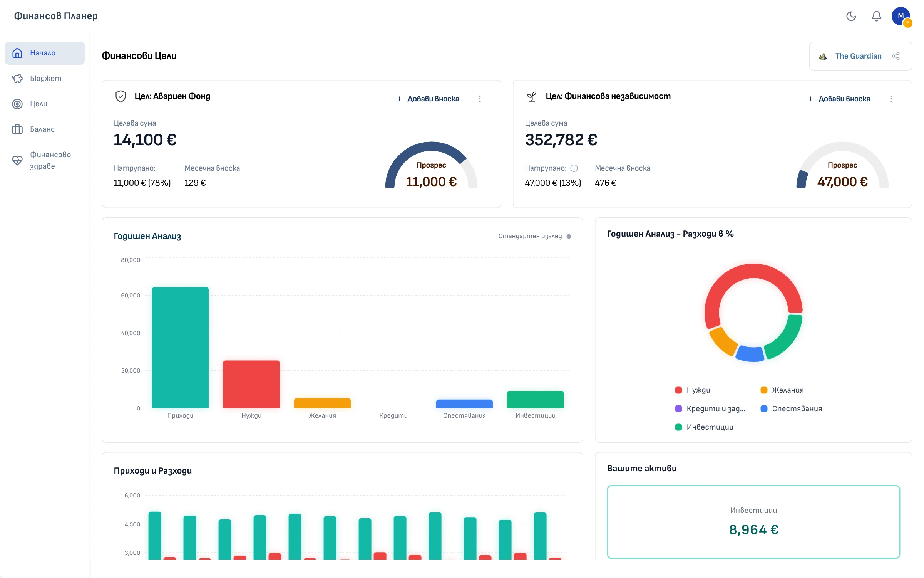Navigate to Цели section
Viewport: 924px width, 578px height.
point(45,104)
